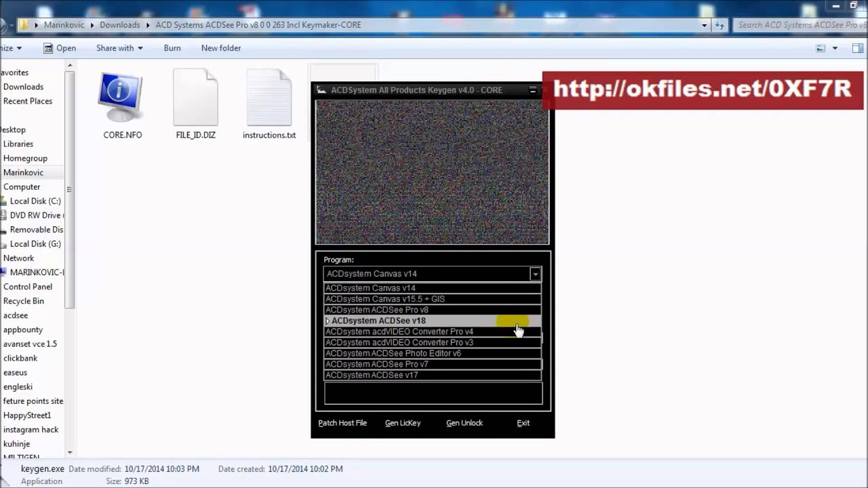Open the CORE.NFO file icon
868x488 pixels.
(x=121, y=98)
